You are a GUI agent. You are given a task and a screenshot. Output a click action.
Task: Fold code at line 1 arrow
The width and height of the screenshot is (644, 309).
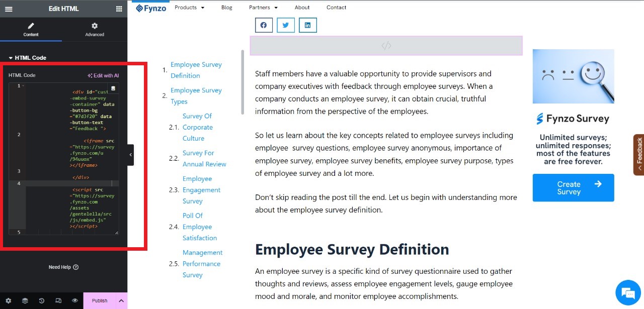(23, 86)
